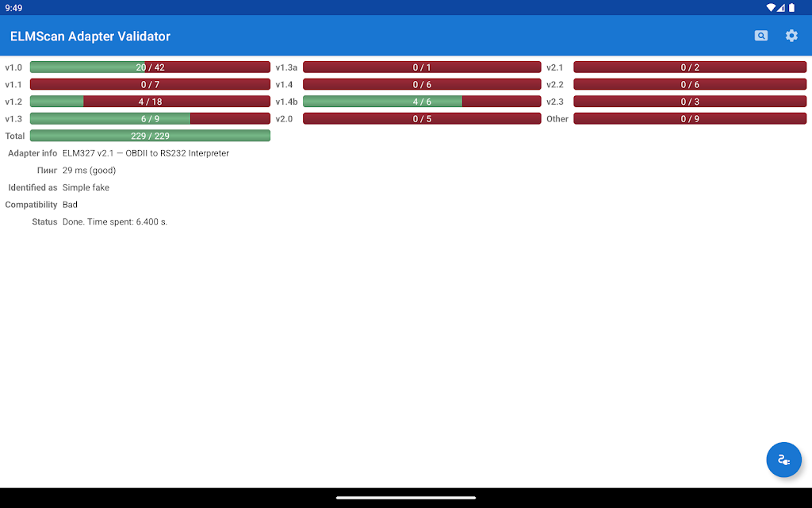
Task: Tap the Adapter info ELM327 v2.1 text
Action: (x=146, y=153)
